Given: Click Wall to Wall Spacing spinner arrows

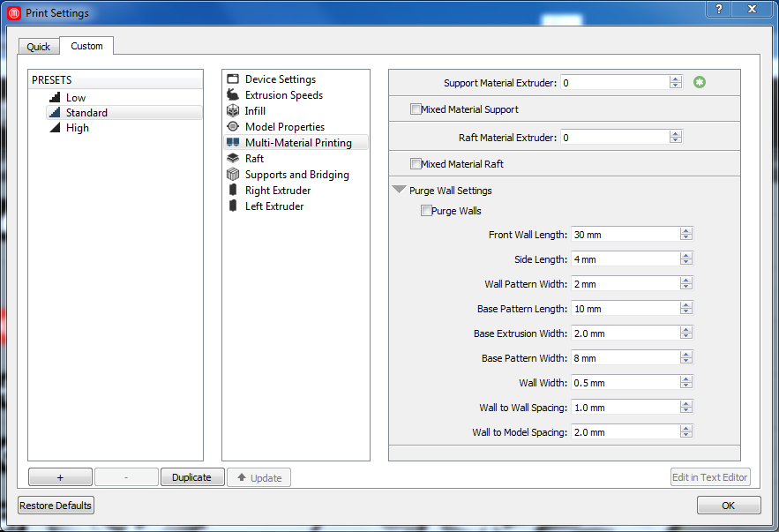Looking at the screenshot, I should [x=686, y=408].
